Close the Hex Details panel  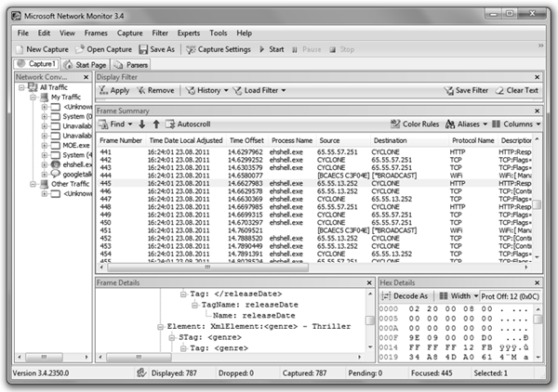(x=537, y=283)
